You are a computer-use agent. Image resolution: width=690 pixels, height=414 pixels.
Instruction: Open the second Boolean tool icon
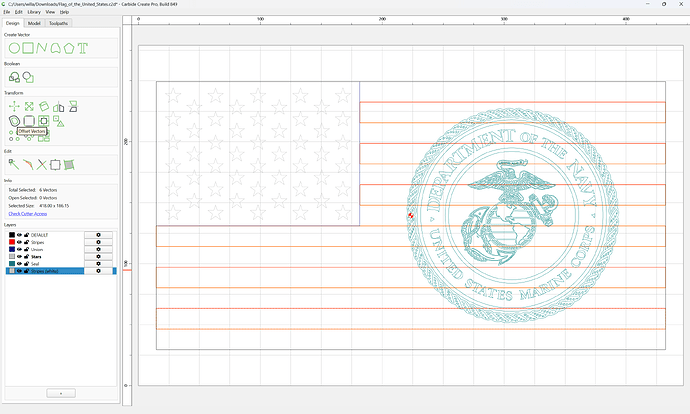pyautogui.click(x=28, y=77)
